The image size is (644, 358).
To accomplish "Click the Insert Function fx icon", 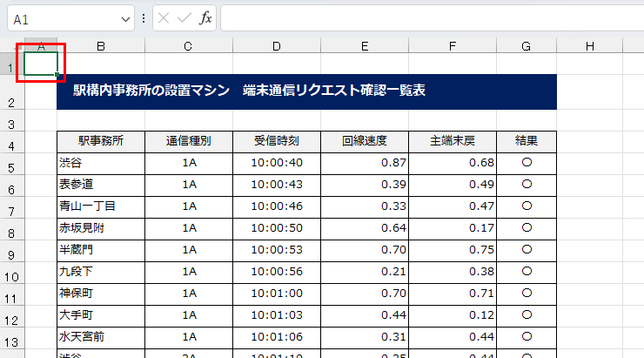I will click(205, 18).
